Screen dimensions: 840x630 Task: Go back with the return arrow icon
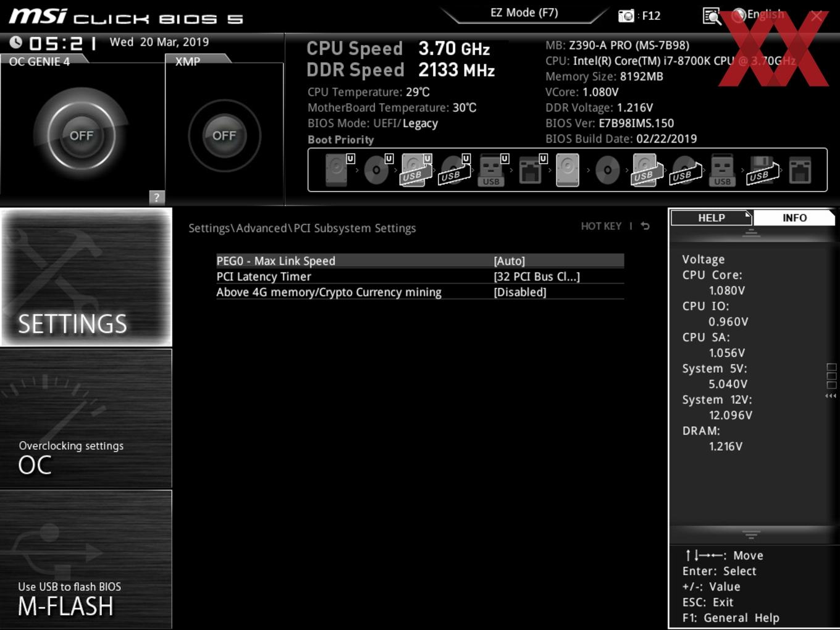pos(645,226)
